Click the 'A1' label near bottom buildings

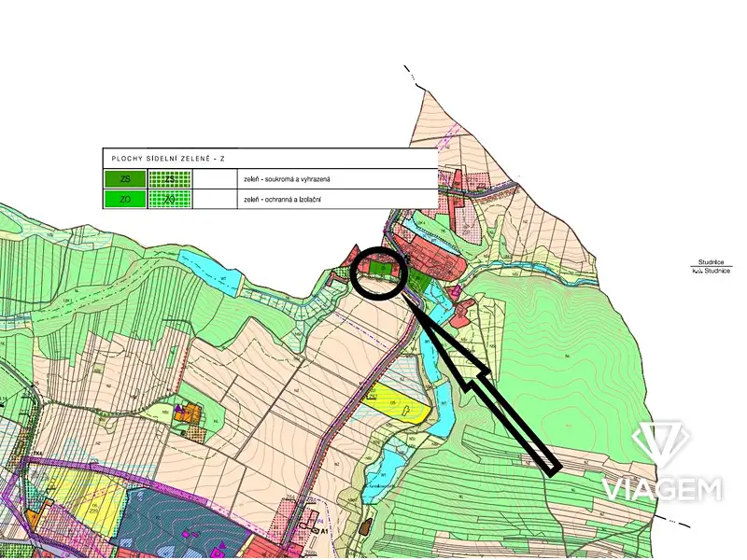(x=325, y=530)
